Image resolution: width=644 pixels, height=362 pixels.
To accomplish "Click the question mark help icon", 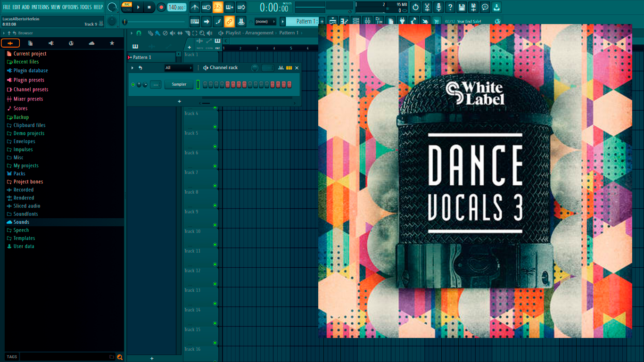I will [450, 7].
